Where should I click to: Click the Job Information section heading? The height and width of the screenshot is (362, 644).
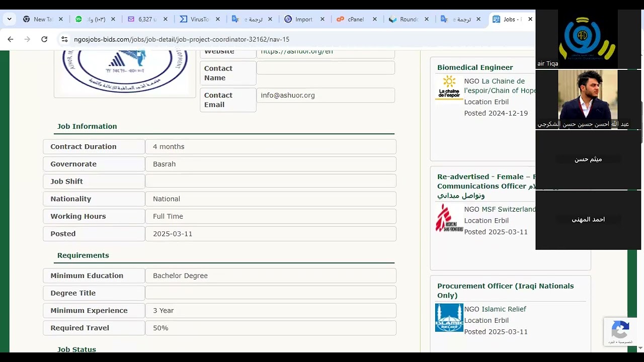(x=87, y=126)
